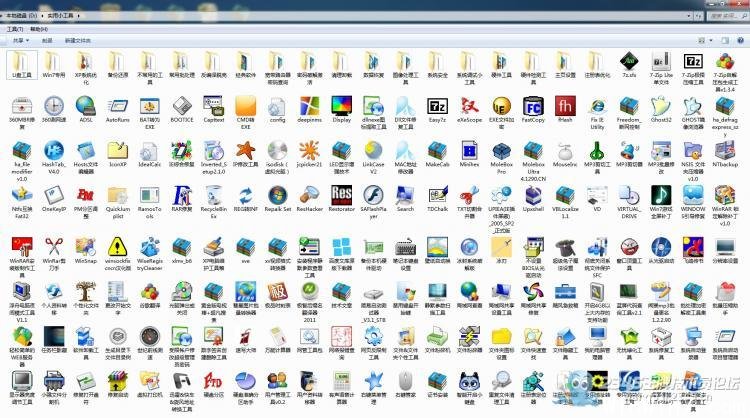This screenshot has height=418, width=750.
Task: Change the view icon button
Action: click(702, 41)
